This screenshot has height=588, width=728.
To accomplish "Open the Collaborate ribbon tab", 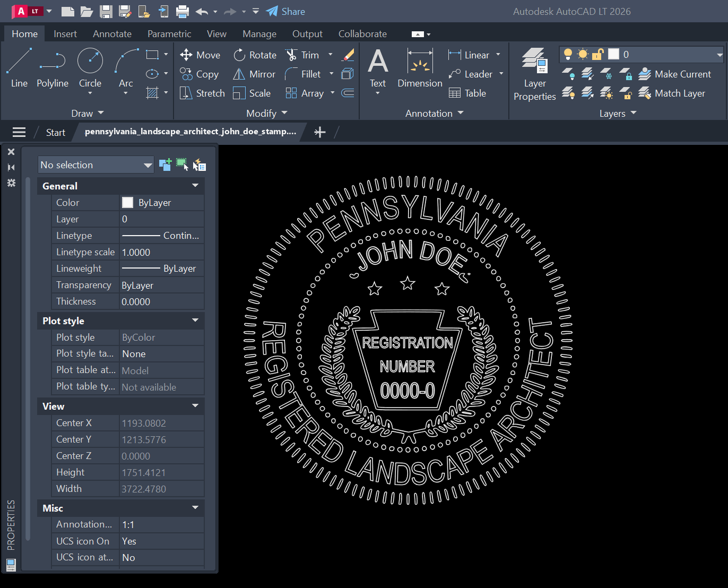I will pos(362,33).
